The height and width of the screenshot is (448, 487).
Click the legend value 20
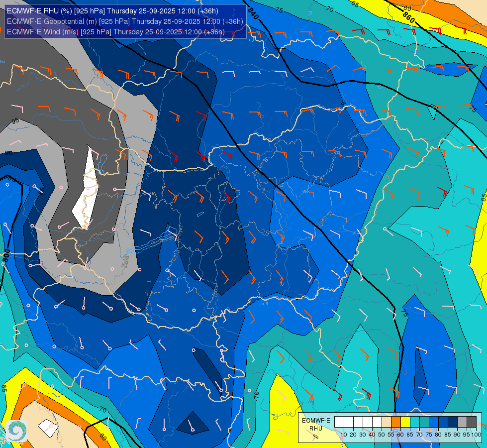[x=353, y=435]
